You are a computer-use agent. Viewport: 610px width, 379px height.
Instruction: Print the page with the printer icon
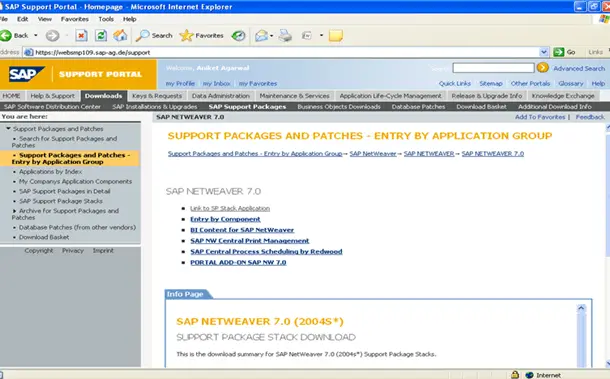[x=285, y=36]
